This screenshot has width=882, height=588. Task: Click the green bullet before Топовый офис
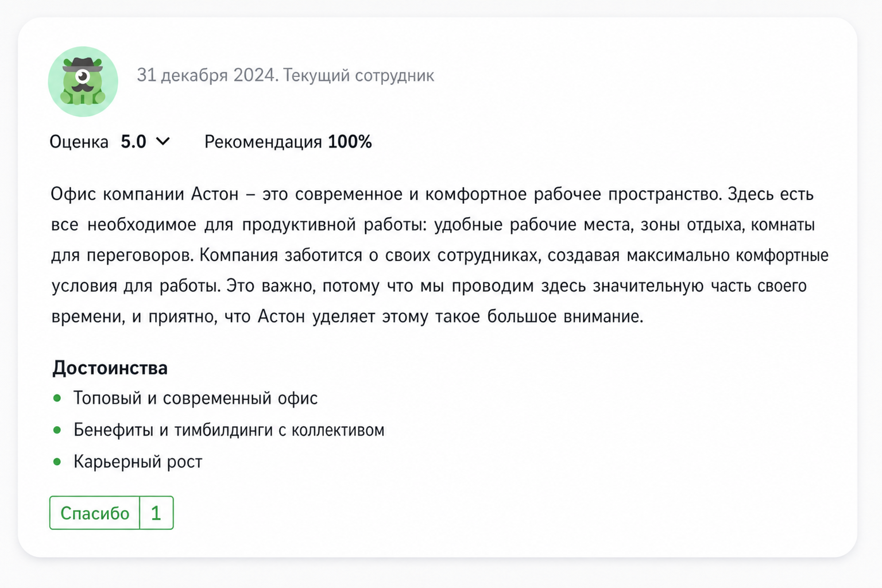[57, 398]
